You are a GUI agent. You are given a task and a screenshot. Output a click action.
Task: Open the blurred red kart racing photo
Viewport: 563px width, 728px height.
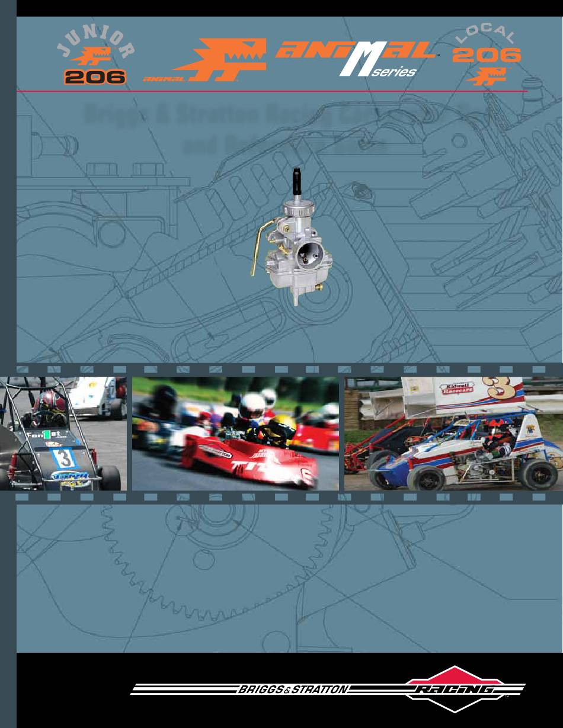click(x=235, y=434)
